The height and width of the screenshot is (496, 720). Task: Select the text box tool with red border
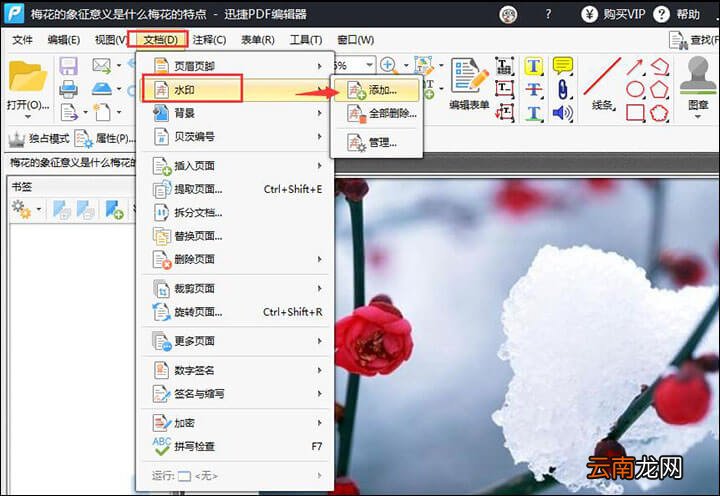(505, 89)
